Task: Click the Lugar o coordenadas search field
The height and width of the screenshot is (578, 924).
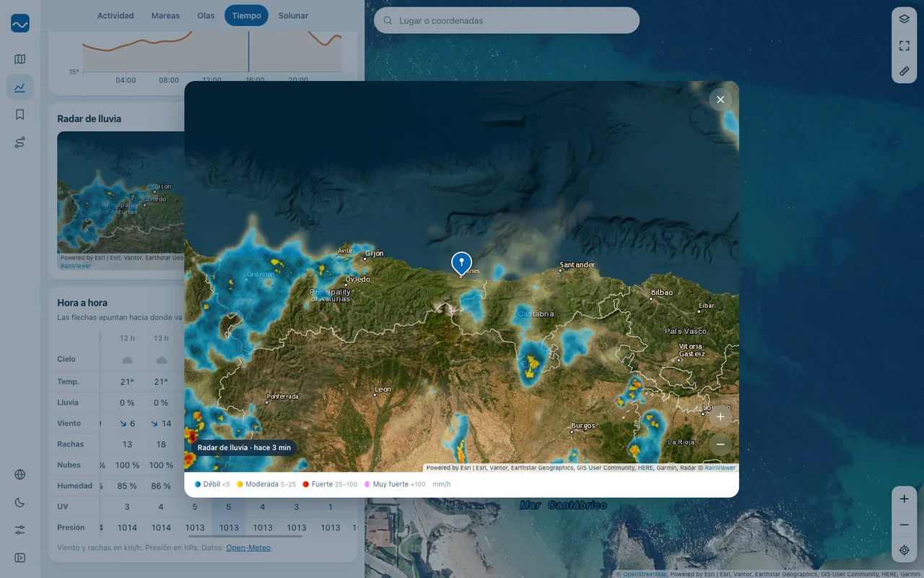Action: 507,20
